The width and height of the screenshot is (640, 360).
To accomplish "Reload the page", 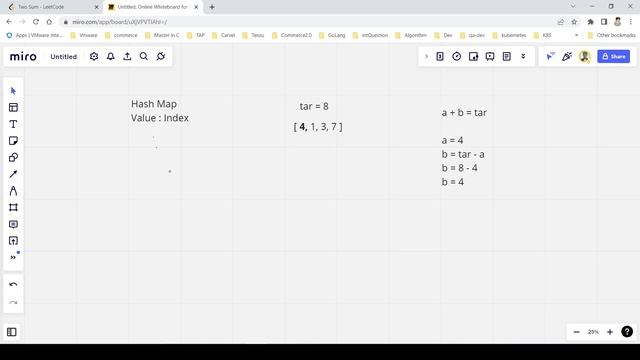I will click(36, 22).
